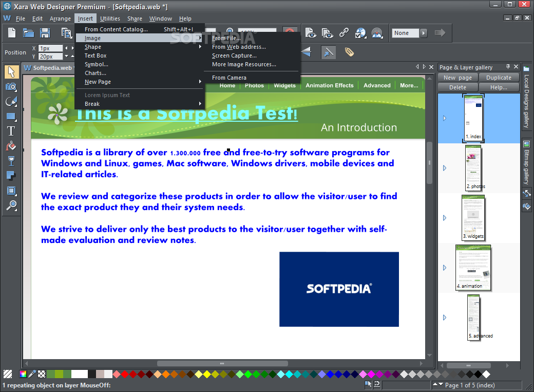534x392 pixels.
Task: Click the Export website globe icon
Action: [x=360, y=33]
